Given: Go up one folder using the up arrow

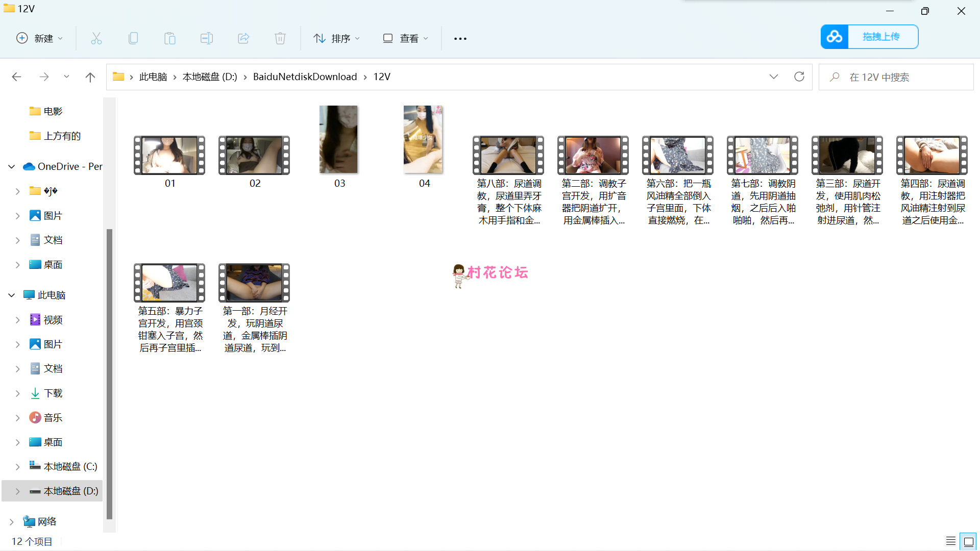Looking at the screenshot, I should 90,77.
